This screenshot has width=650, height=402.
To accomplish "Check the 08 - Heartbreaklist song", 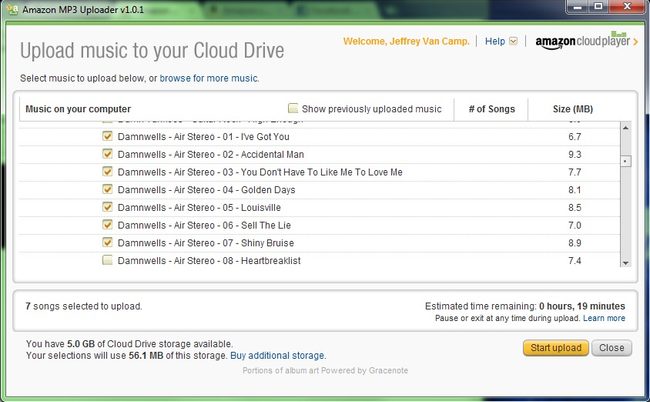I will 107,260.
